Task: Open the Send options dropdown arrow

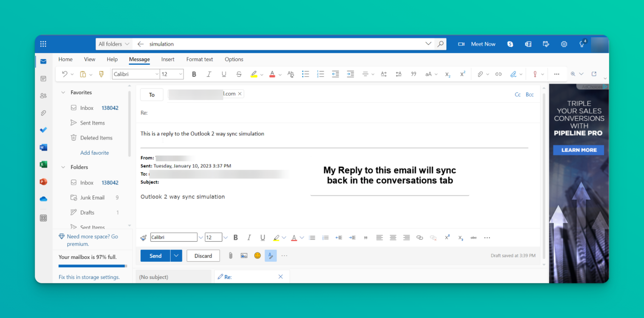Action: coord(176,256)
